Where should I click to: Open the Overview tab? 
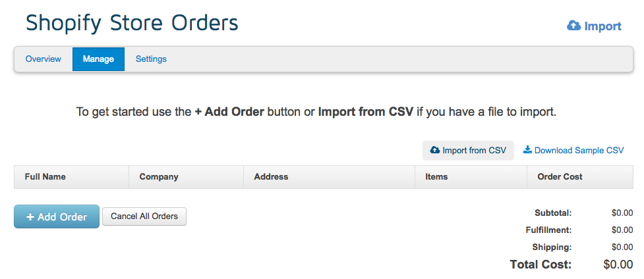click(x=44, y=59)
